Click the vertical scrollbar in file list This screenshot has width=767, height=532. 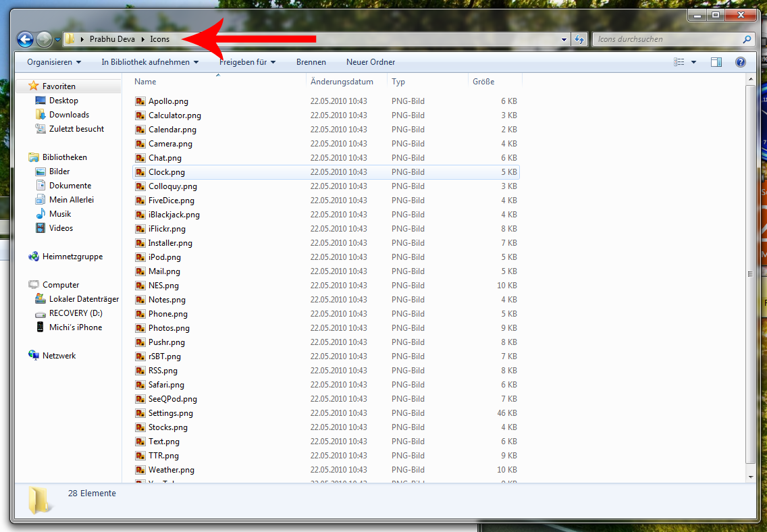(749, 273)
